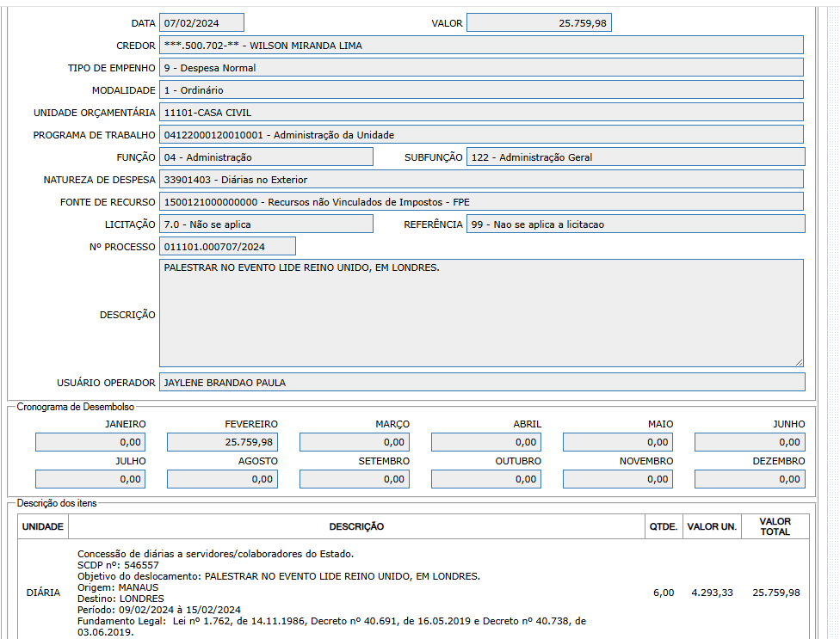
Task: Select the VALOR field at the top
Action: tap(539, 23)
